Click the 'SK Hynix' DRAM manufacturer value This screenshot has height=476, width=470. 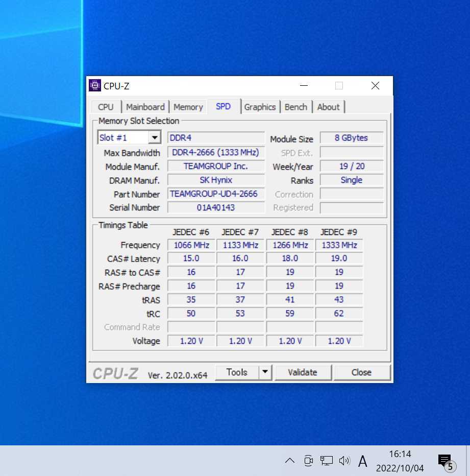click(x=216, y=180)
